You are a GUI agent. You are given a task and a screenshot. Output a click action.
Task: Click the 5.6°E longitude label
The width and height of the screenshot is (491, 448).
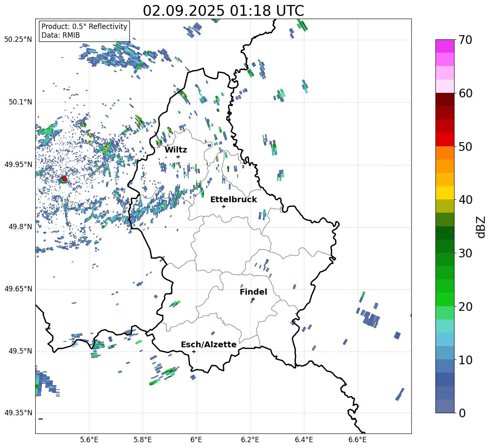(x=89, y=440)
